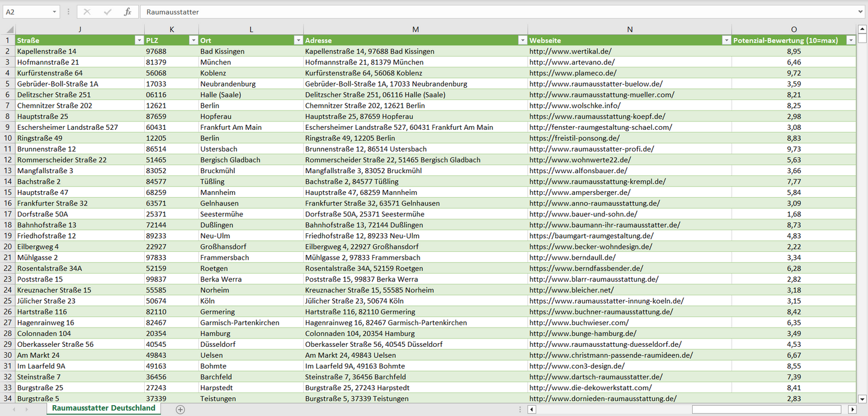Open the http://www.wertikal.de/ link
The image size is (868, 416).
(x=570, y=52)
